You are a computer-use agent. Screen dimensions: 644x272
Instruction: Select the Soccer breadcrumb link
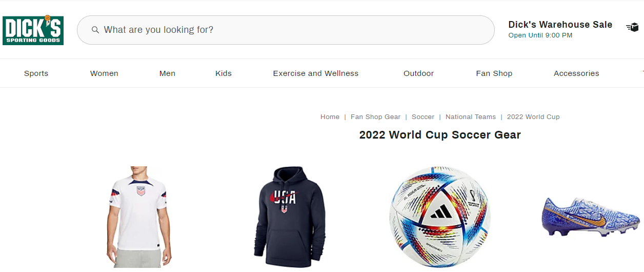[x=423, y=117]
